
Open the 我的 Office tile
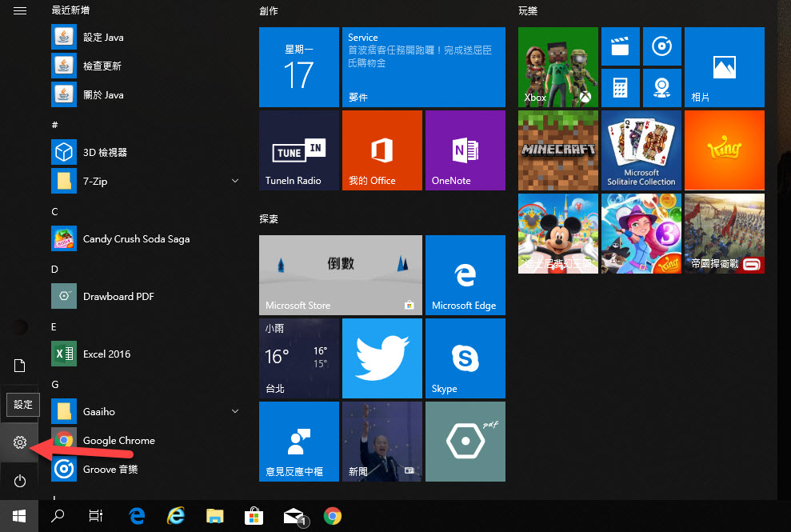pos(382,150)
